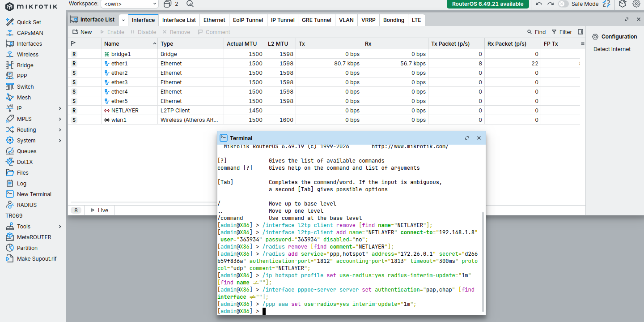
Task: Toggle the Live update button
Action: [x=99, y=210]
